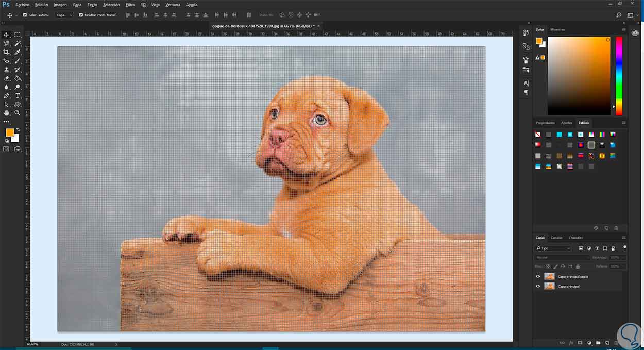Switch to the Canales tab
Screen dimensions: 644x350
(x=556, y=238)
